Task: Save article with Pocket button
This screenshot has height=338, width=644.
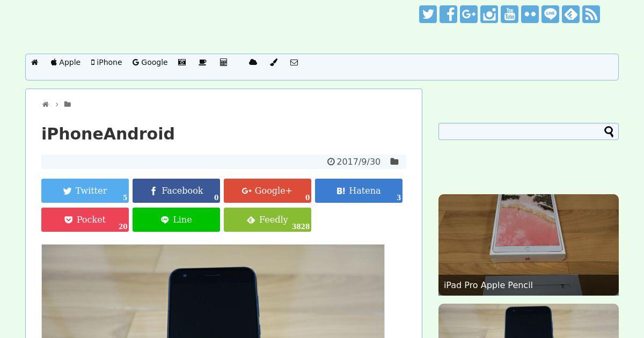Action: pyautogui.click(x=85, y=219)
